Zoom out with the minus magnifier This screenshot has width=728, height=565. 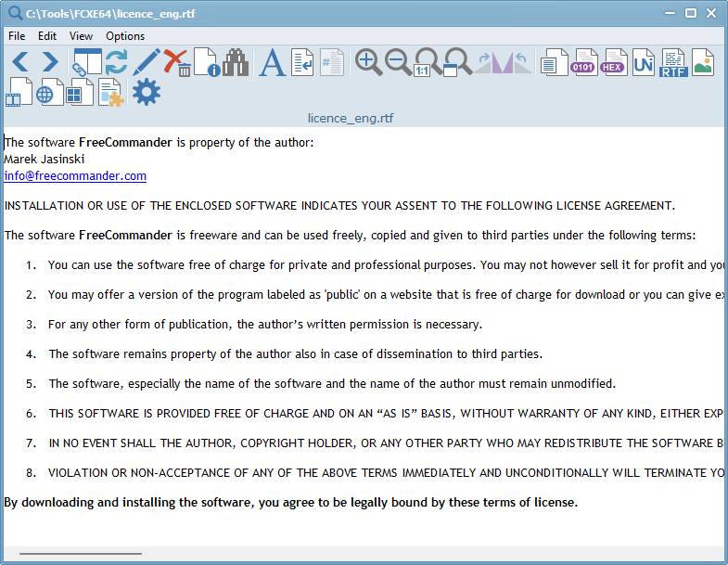click(399, 62)
